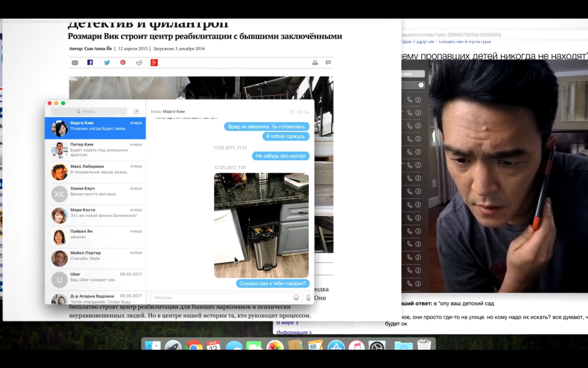Click the question title about пропавших детей
Screen dimensions: 588x368
(x=495, y=56)
